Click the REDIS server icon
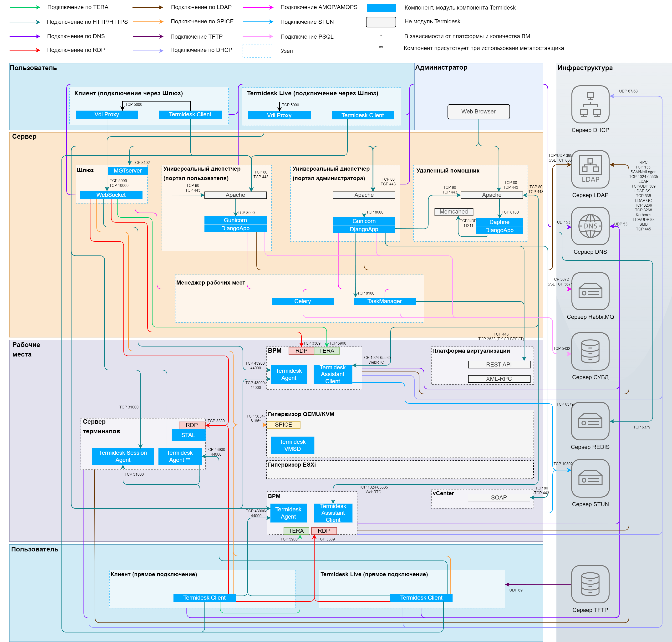Image resolution: width=672 pixels, height=642 pixels. [x=590, y=421]
